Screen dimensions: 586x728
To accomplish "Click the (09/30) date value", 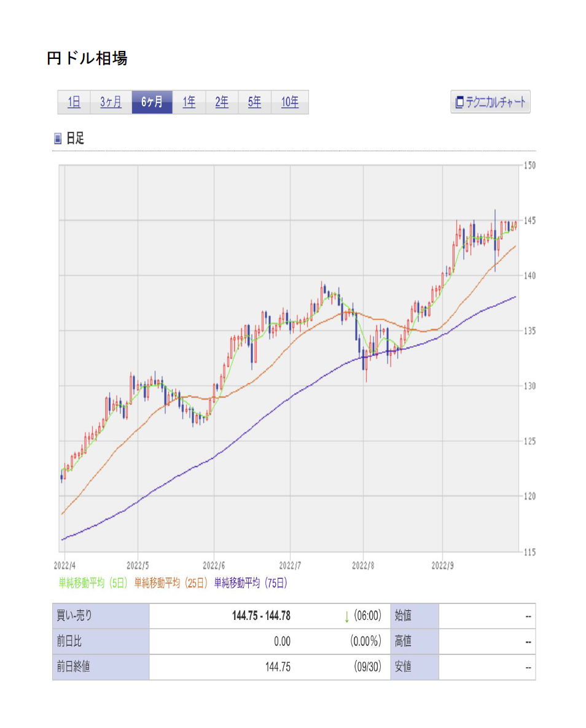I will coord(367,667).
